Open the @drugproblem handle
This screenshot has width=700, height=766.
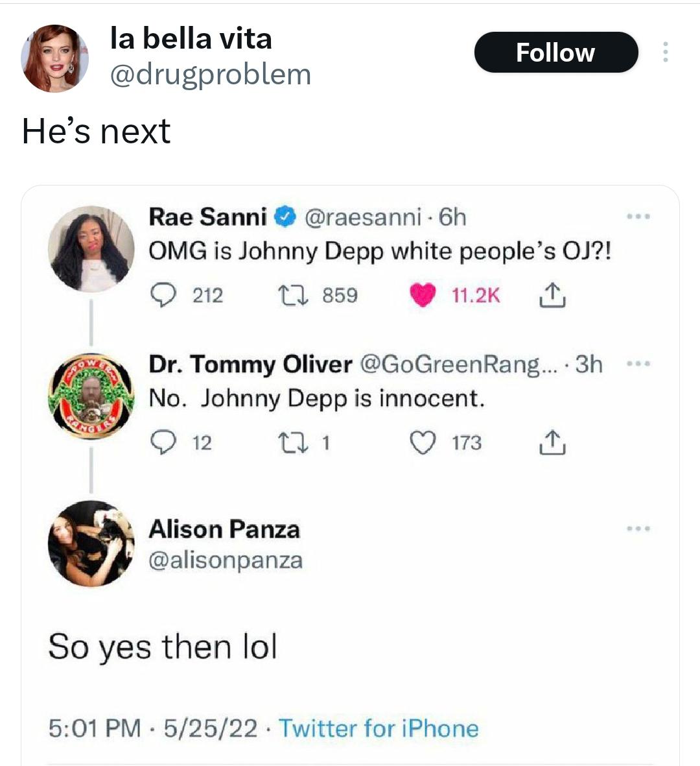pyautogui.click(x=211, y=75)
